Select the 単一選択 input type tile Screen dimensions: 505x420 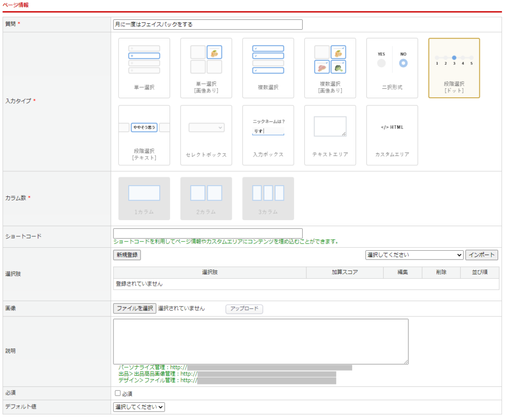click(x=144, y=68)
